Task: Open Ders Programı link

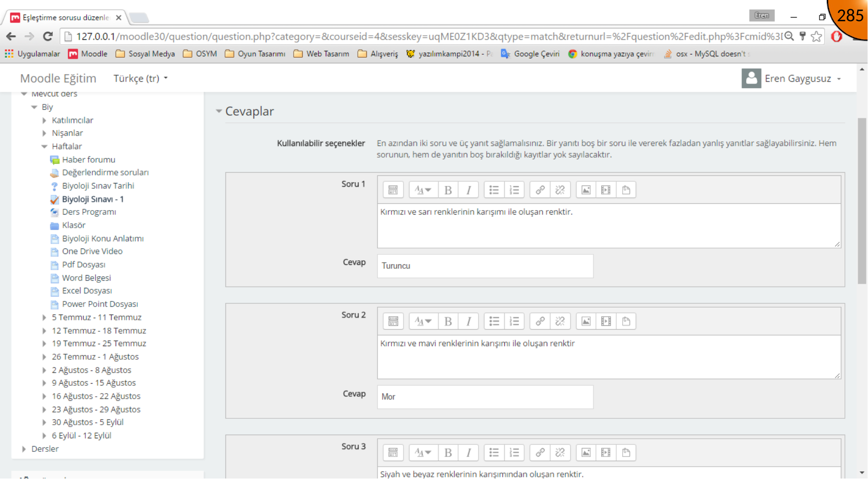Action: [89, 212]
